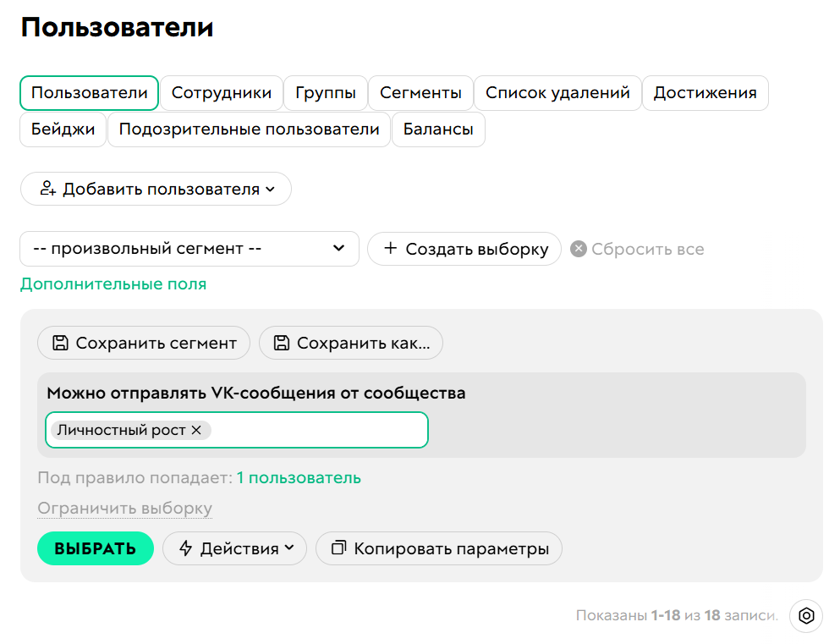The height and width of the screenshot is (644, 840).
Task: Open the произвольный сегмент selector
Action: (x=189, y=249)
